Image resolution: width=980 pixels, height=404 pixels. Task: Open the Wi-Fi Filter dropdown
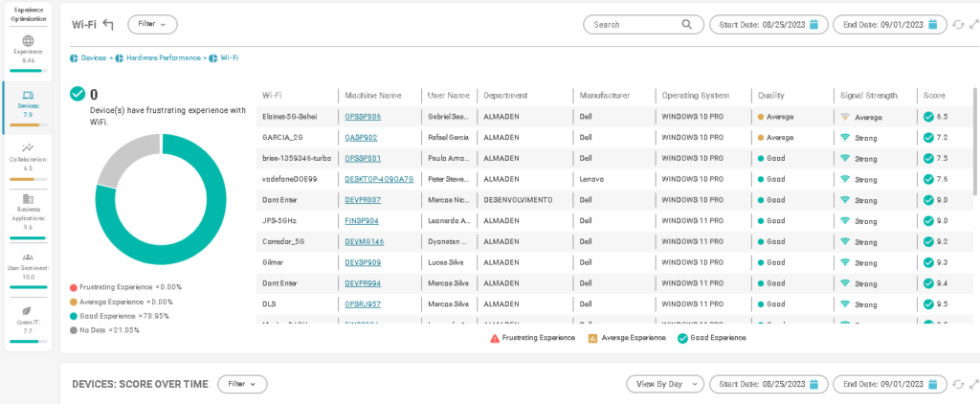click(x=152, y=25)
